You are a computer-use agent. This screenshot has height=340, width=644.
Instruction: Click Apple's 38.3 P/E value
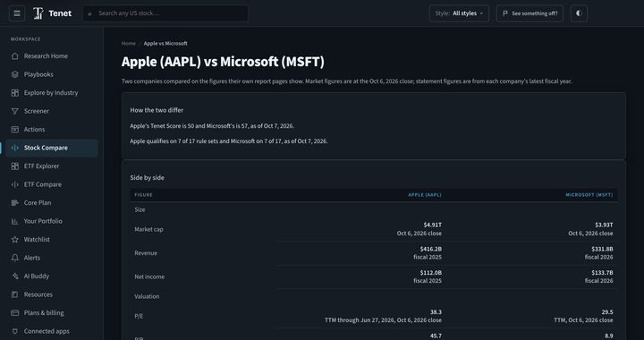tap(436, 312)
